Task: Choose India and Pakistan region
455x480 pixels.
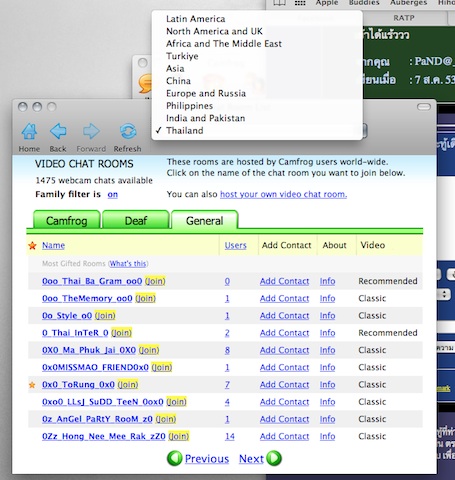Action: coord(205,118)
